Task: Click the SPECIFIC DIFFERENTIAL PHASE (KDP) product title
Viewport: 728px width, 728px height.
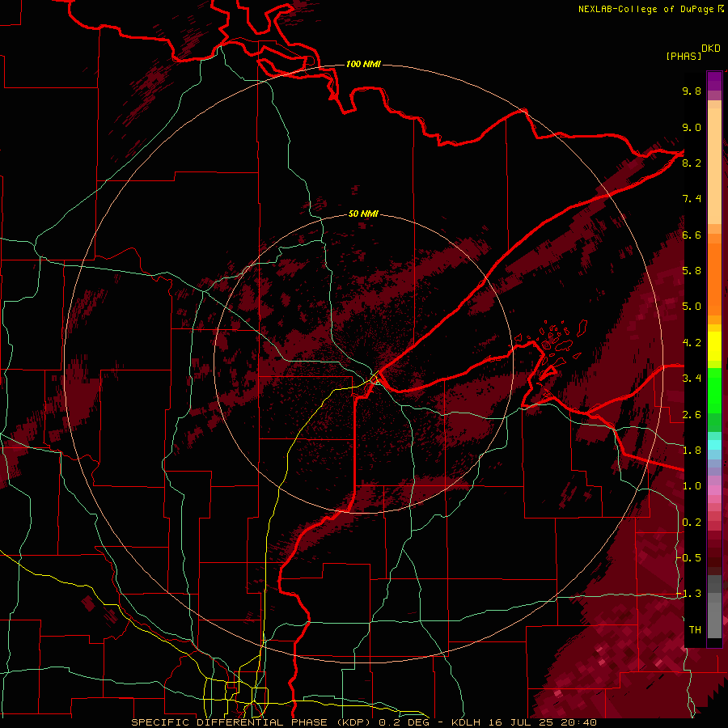Action: tap(252, 722)
